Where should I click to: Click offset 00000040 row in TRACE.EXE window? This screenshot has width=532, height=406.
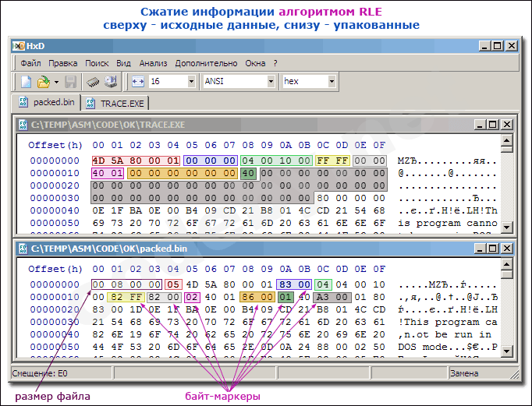click(x=263, y=210)
